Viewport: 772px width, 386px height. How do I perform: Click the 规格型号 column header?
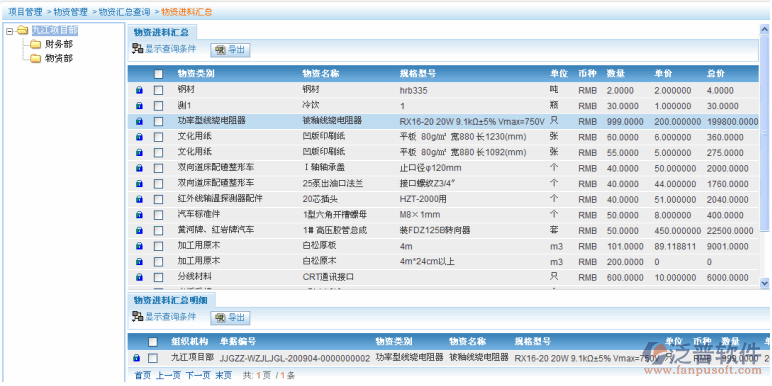point(418,74)
